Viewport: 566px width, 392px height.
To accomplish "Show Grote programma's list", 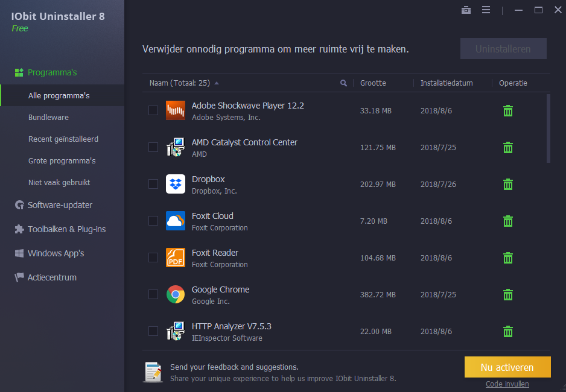I will point(62,160).
